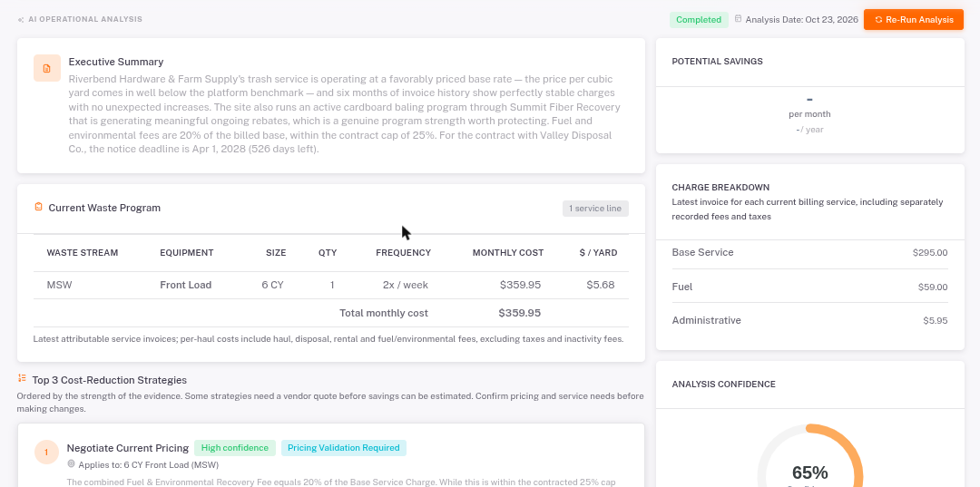Click the Executive Summary heading
This screenshot has width=980, height=487.
tap(116, 62)
